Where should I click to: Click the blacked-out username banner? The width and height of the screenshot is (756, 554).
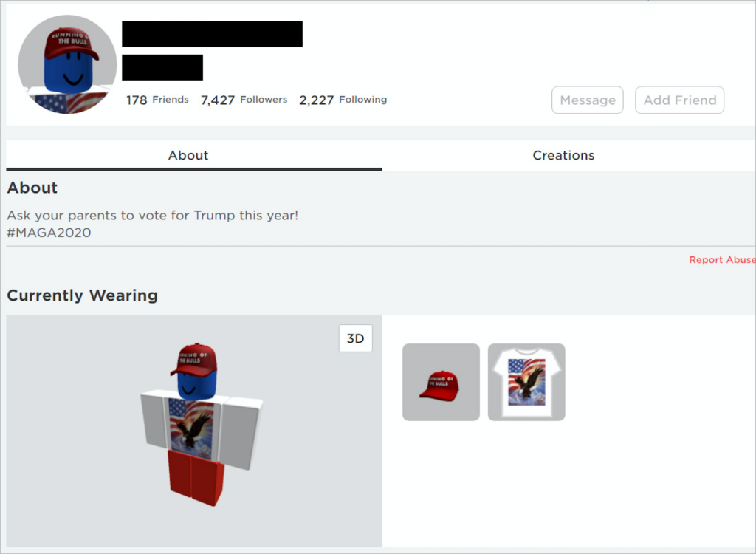212,34
